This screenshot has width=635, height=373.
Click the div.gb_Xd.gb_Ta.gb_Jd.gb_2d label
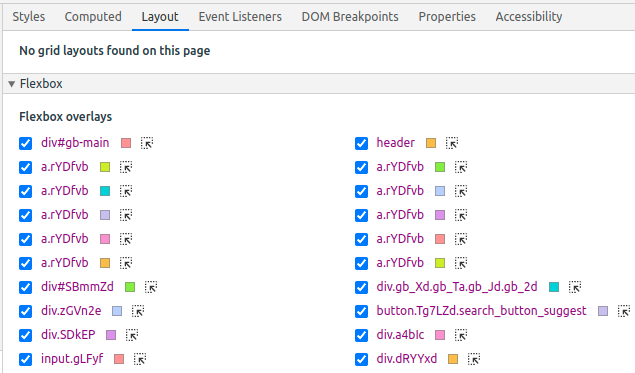(457, 287)
